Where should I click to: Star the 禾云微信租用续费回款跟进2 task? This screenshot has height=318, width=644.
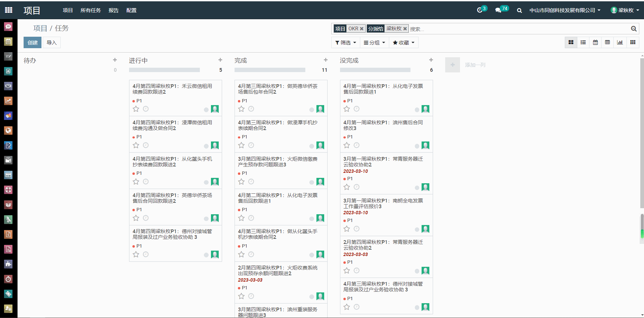tap(136, 109)
